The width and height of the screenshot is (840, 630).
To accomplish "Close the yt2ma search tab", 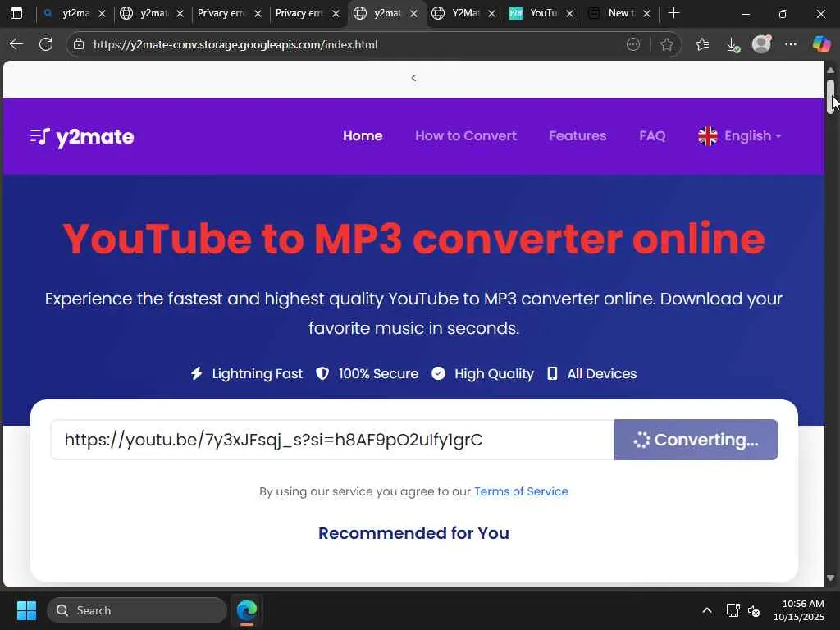I will [102, 13].
